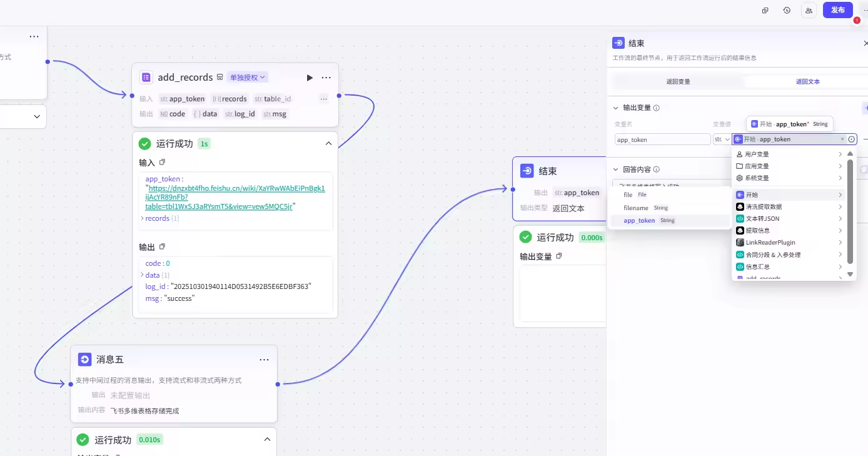Click the collaborators people icon in header
This screenshot has height=456, width=868.
[809, 10]
